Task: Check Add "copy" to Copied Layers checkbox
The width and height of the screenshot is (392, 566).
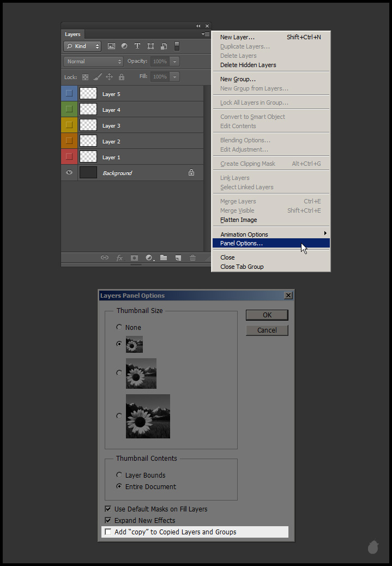Action: pos(108,532)
